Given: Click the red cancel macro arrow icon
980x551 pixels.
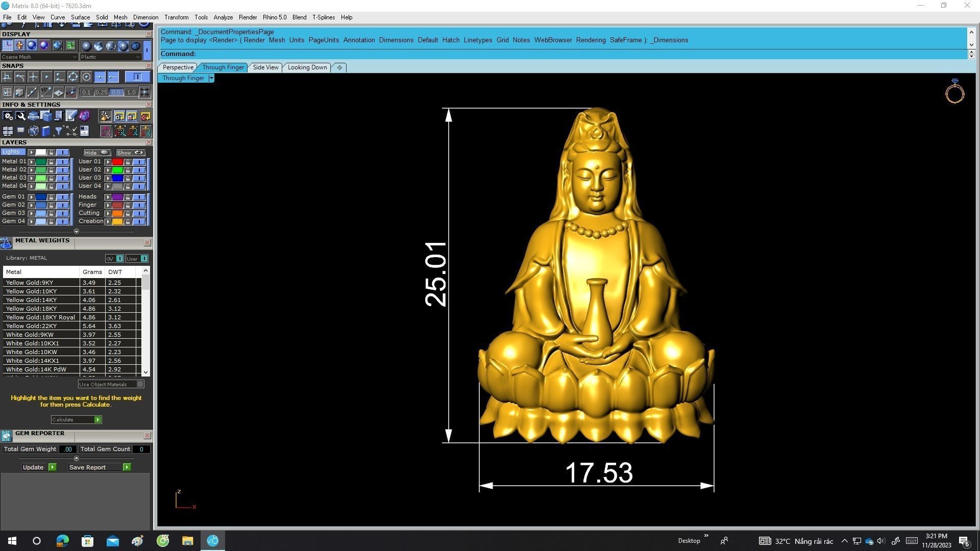Looking at the screenshot, I should coord(145,116).
